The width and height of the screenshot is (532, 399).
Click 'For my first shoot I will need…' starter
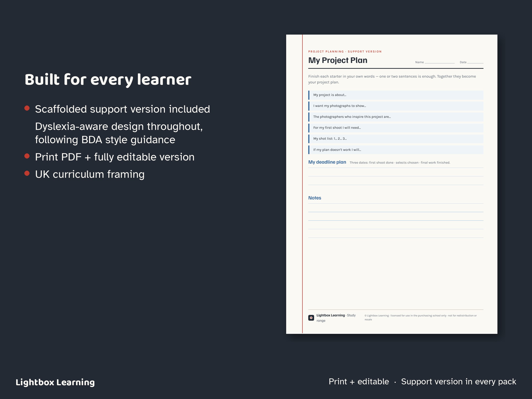point(396,128)
